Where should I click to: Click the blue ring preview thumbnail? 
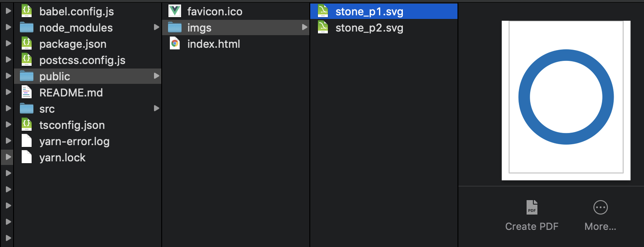(x=566, y=97)
